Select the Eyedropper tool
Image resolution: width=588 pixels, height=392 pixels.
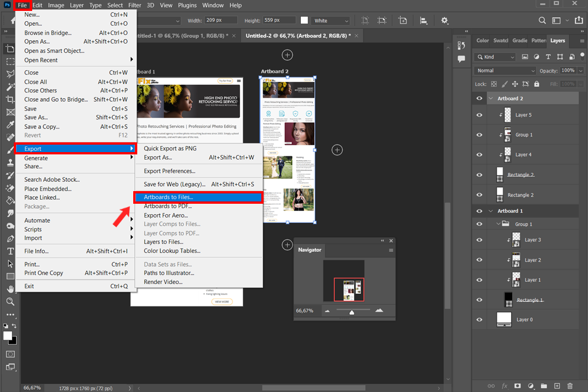click(10, 125)
